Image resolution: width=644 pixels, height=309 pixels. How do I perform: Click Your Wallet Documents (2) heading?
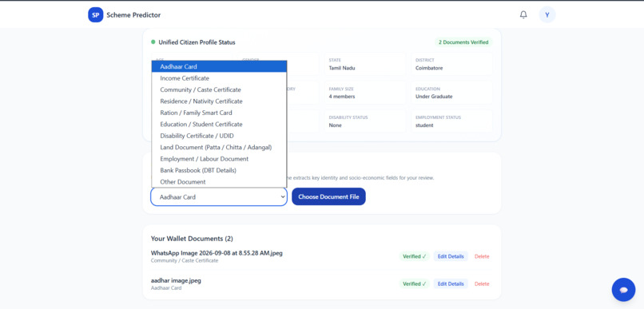tap(192, 239)
